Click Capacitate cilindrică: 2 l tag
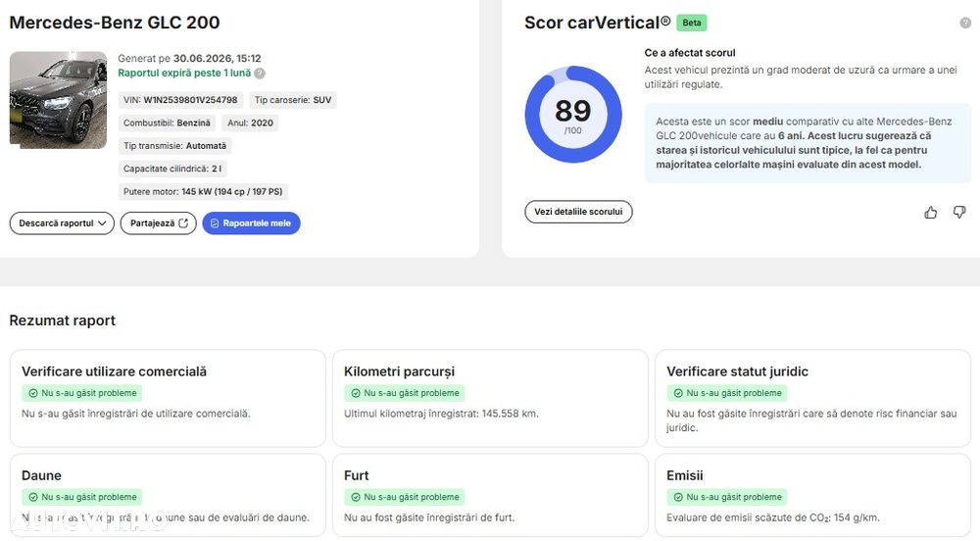Image resolution: width=980 pixels, height=541 pixels. coord(172,169)
